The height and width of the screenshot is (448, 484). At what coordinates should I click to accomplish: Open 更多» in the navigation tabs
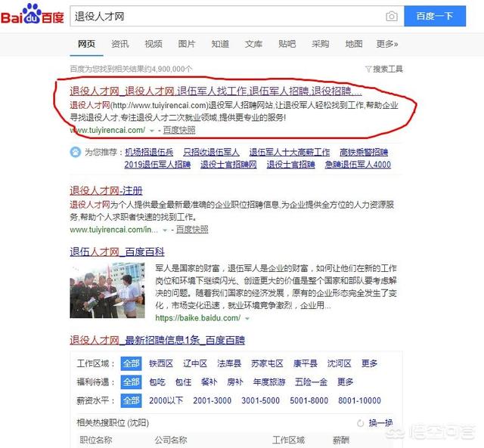tap(386, 44)
